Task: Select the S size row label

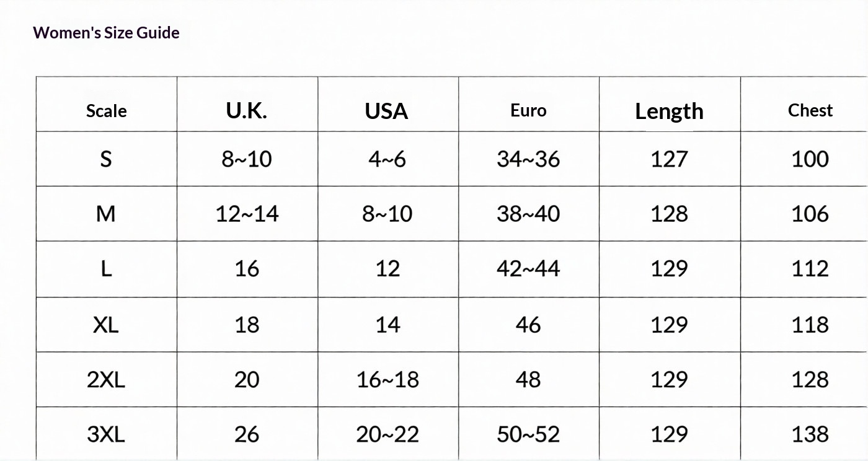Action: pyautogui.click(x=106, y=159)
